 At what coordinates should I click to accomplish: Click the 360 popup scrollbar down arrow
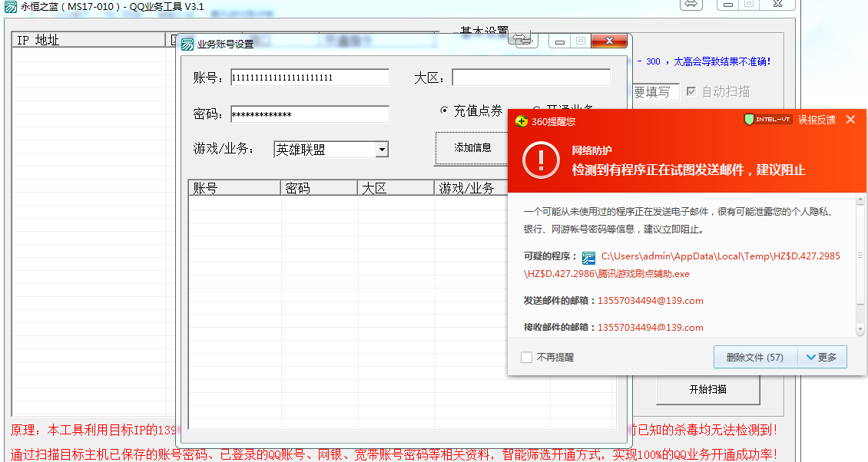[860, 329]
